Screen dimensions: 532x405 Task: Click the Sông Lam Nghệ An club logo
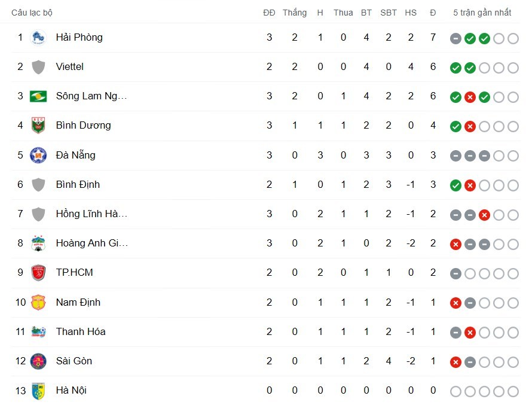[x=38, y=96]
